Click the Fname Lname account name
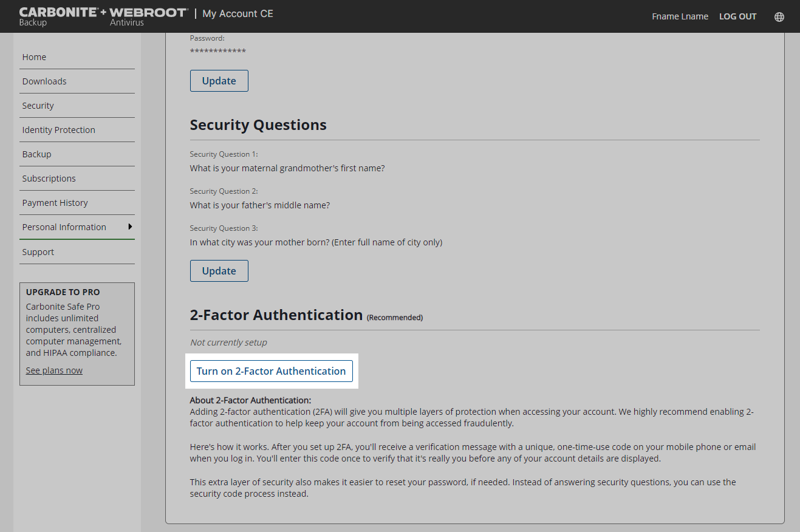The width and height of the screenshot is (800, 532). 680,16
